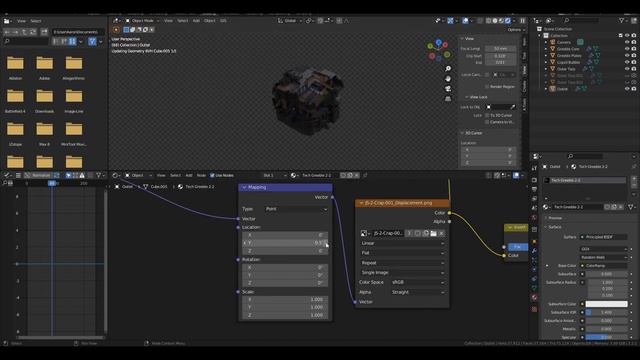Click the back arrow in the file browser
The image size is (640, 360).
pyautogui.click(x=7, y=32)
